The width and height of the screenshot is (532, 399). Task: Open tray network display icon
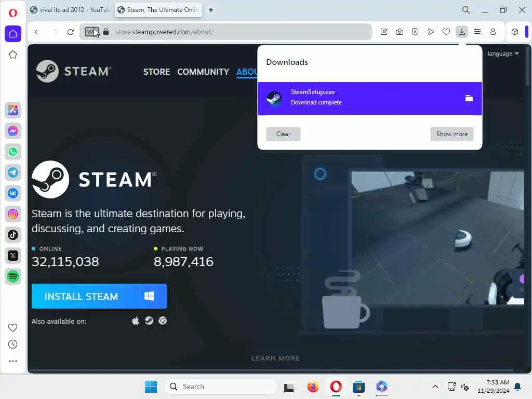451,387
